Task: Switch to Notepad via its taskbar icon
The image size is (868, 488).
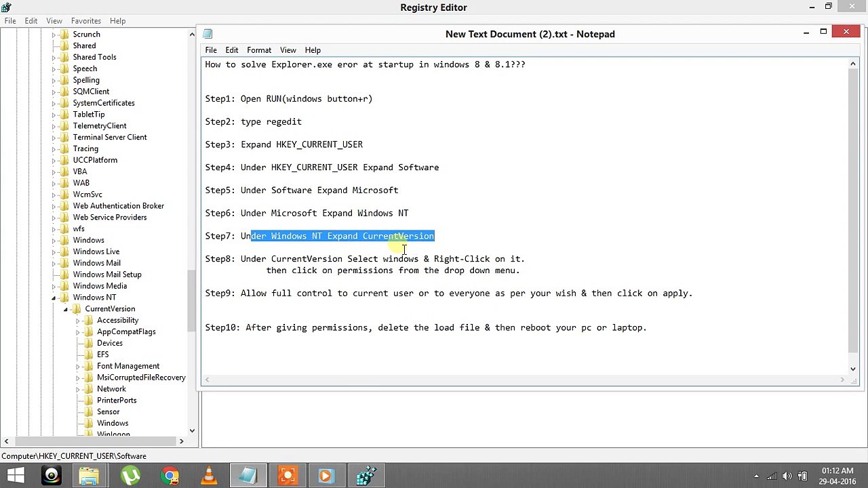Action: [x=248, y=475]
